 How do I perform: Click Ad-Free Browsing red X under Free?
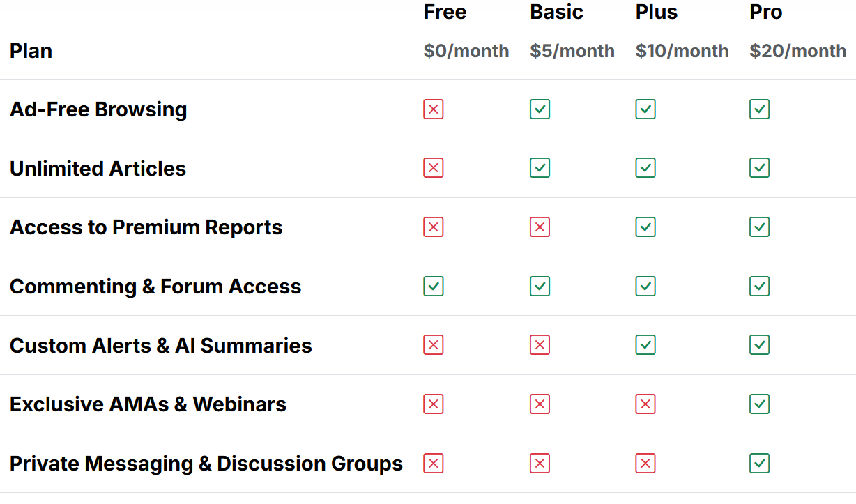click(x=433, y=109)
